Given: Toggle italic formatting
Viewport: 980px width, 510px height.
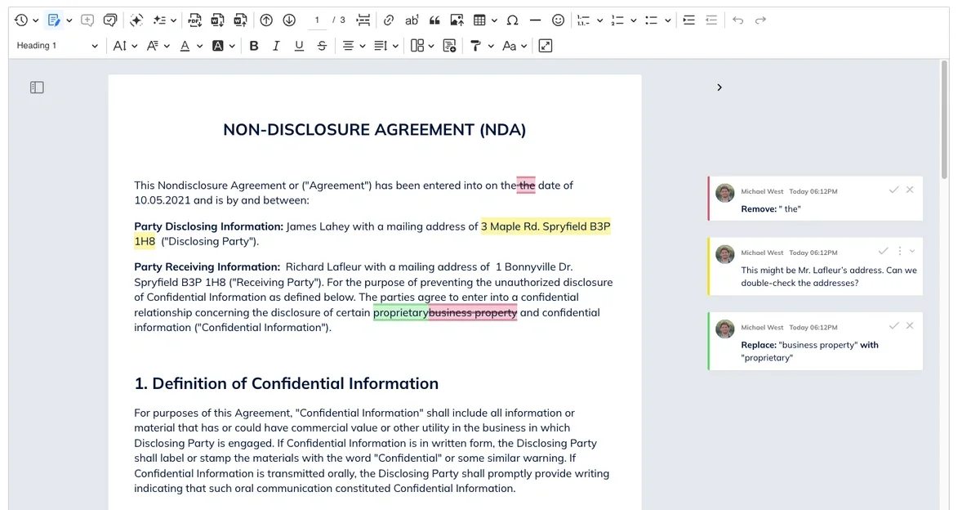Looking at the screenshot, I should [x=276, y=47].
